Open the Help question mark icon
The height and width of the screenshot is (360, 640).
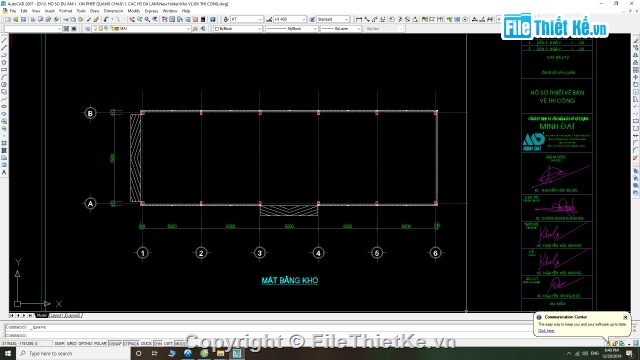click(213, 19)
